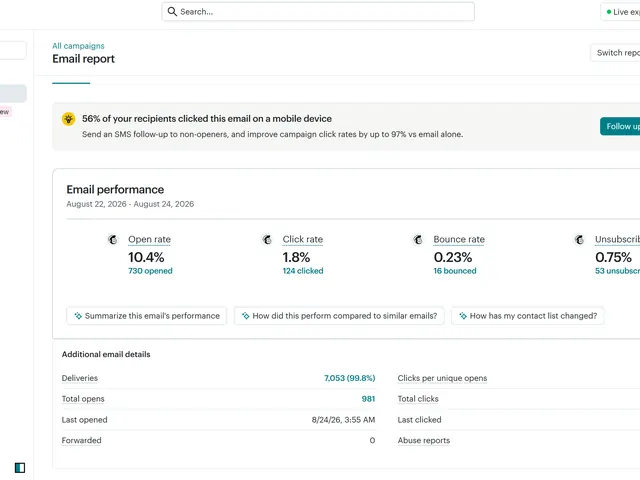This screenshot has width=640, height=480.
Task: Click the search magnifier icon
Action: tap(172, 11)
